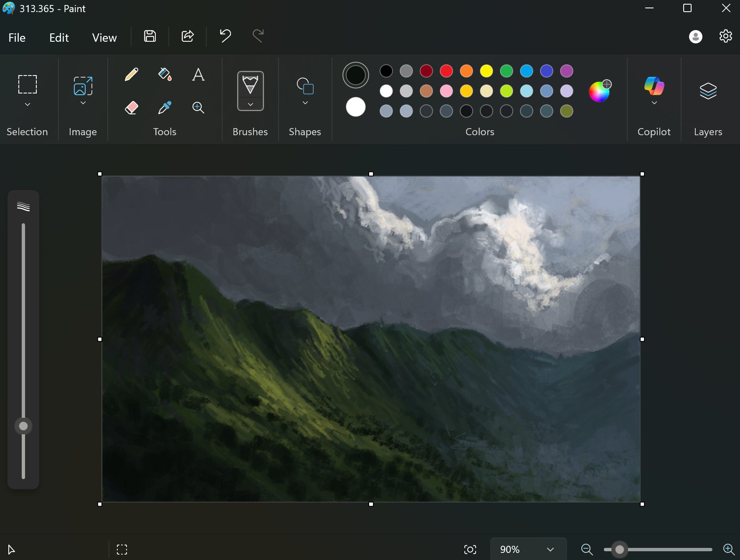Open the Copilot icon
Image resolution: width=740 pixels, height=560 pixels.
point(654,86)
